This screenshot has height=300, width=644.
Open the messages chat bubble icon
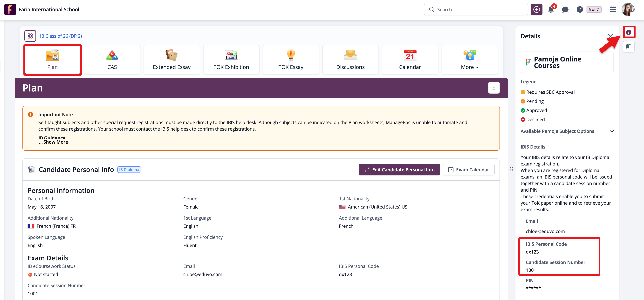tap(565, 10)
